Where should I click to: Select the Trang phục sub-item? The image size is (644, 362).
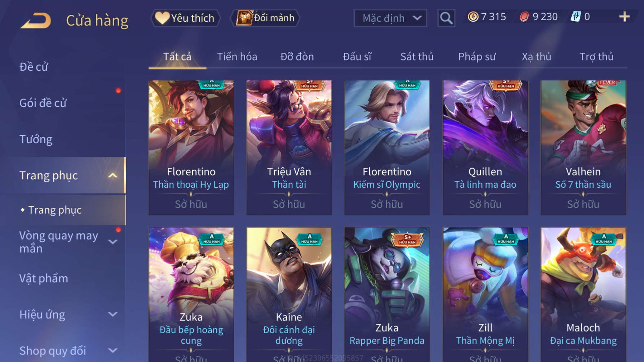click(55, 210)
